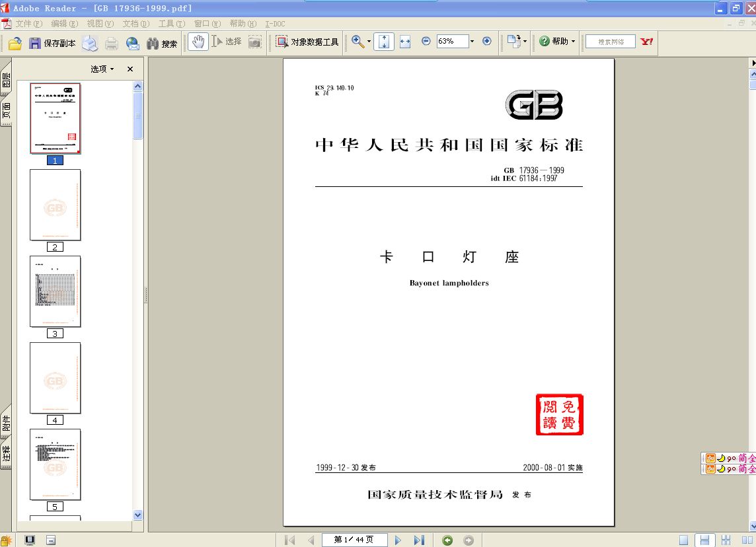Open the View (视图) menu
This screenshot has height=547, width=756.
click(x=100, y=24)
